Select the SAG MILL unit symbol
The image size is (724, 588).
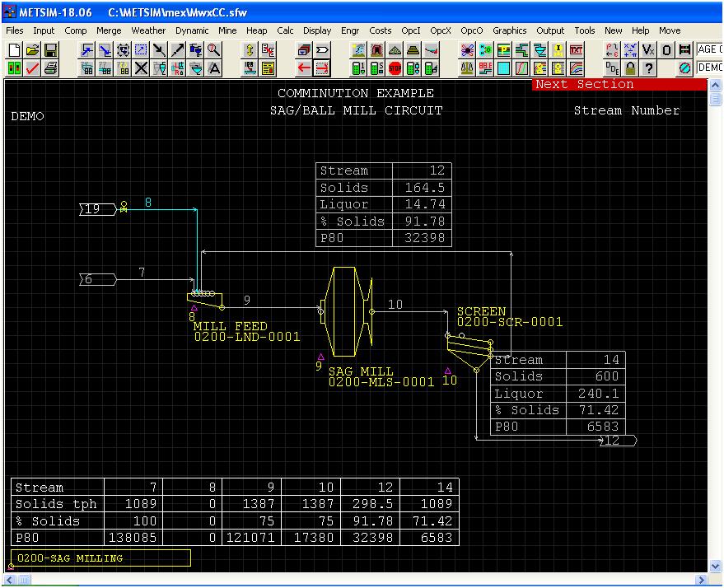pyautogui.click(x=346, y=311)
